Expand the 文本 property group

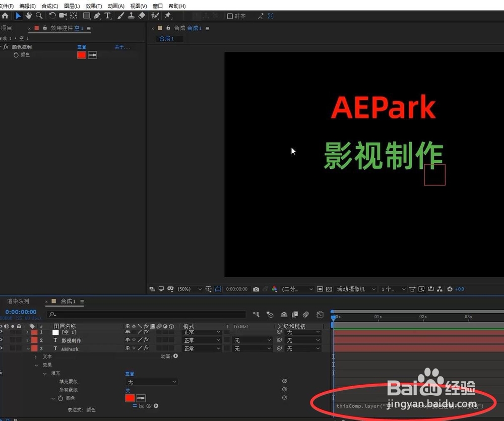coord(36,356)
